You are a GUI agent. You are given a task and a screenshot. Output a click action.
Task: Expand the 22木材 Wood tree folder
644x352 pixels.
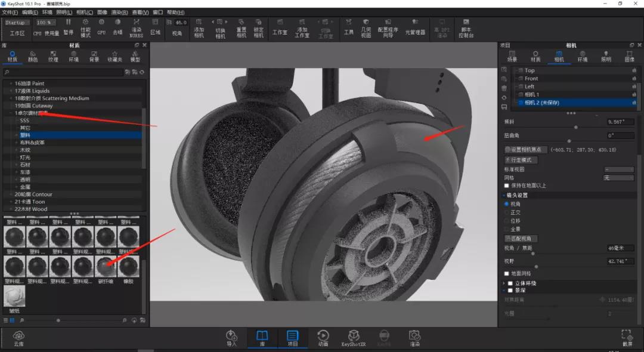point(11,209)
